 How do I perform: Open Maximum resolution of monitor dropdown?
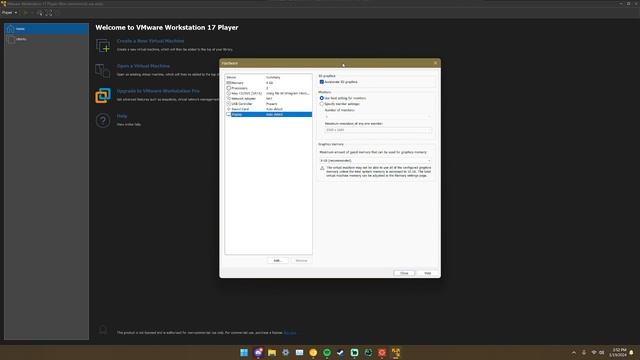point(378,130)
